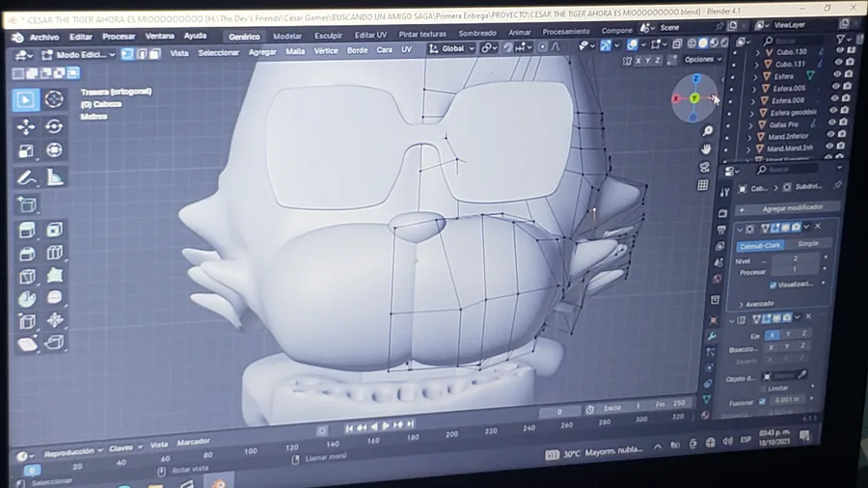Hide Esfera.005 with its eye icon
This screenshot has width=868, height=488.
click(x=835, y=86)
